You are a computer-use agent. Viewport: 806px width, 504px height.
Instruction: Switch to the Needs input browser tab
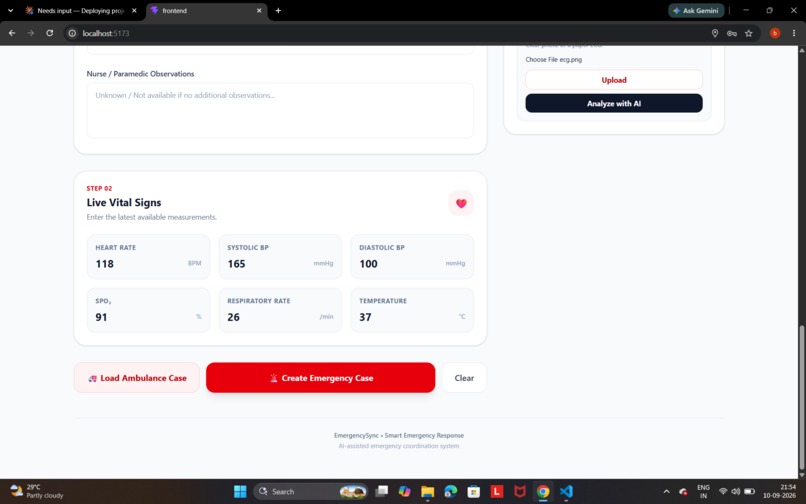(x=75, y=10)
